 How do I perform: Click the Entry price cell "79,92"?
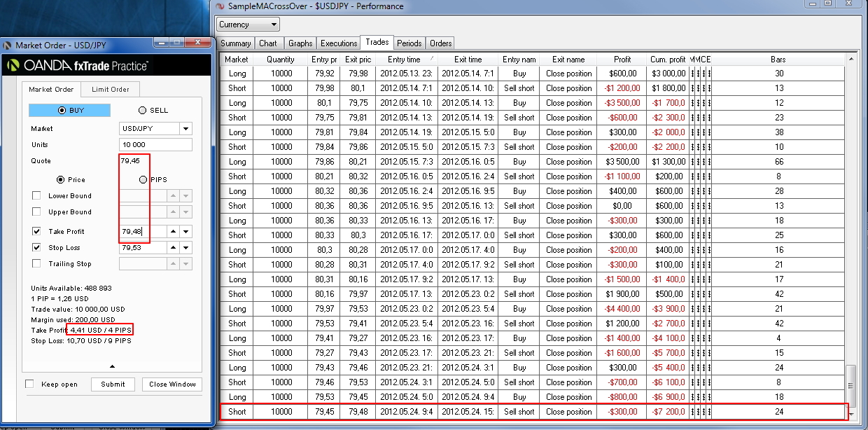pyautogui.click(x=325, y=74)
